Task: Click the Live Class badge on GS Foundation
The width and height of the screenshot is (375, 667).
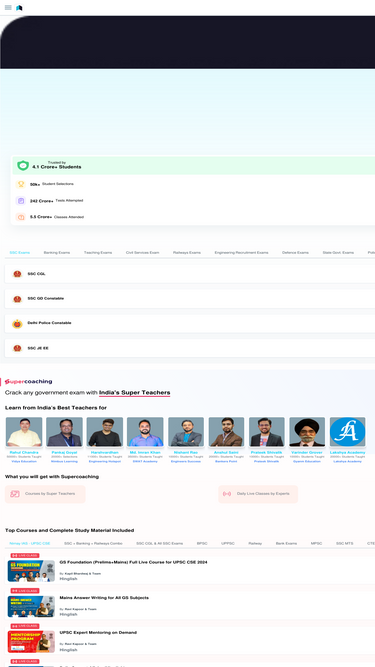Action: (25, 556)
